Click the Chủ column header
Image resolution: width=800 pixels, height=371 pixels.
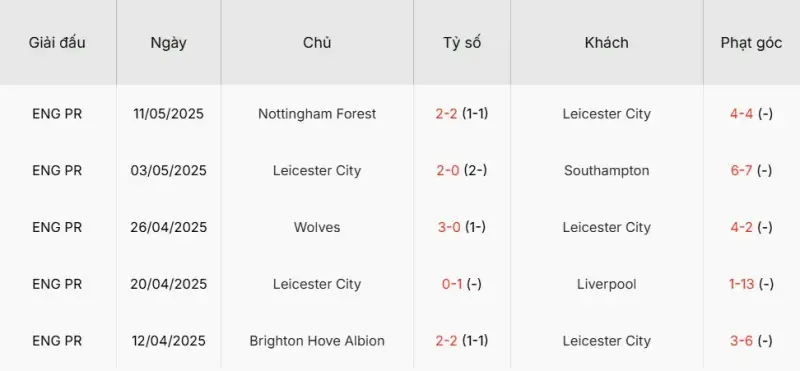[x=317, y=43]
